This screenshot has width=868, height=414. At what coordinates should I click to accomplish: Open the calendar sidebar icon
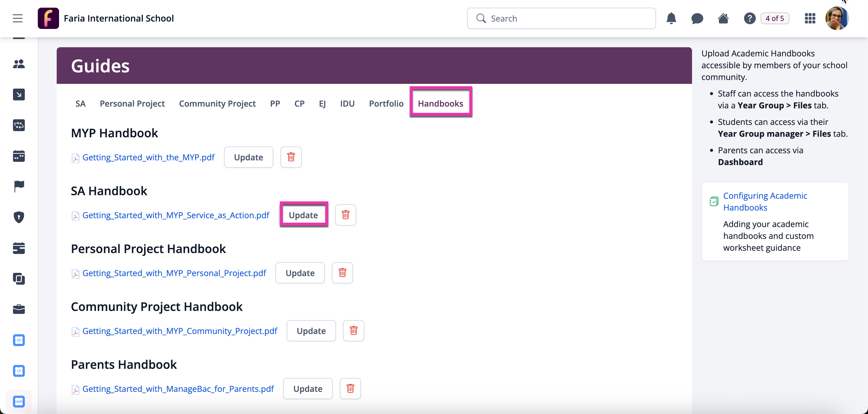pyautogui.click(x=19, y=156)
